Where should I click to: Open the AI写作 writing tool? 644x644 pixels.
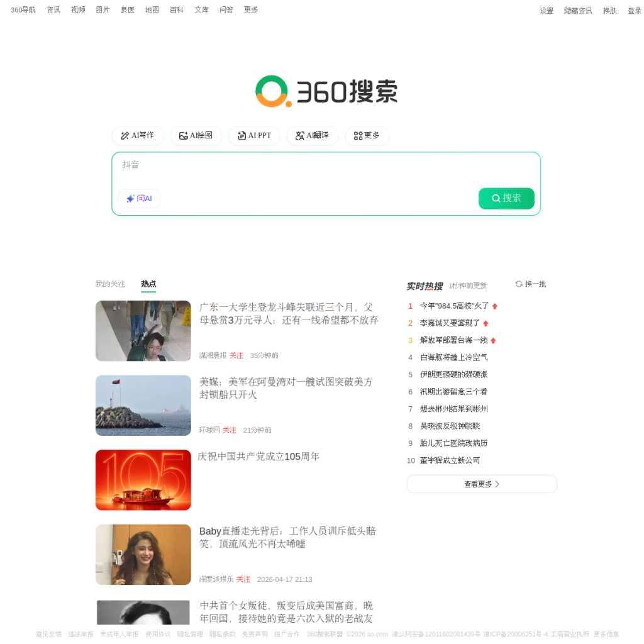(x=137, y=136)
